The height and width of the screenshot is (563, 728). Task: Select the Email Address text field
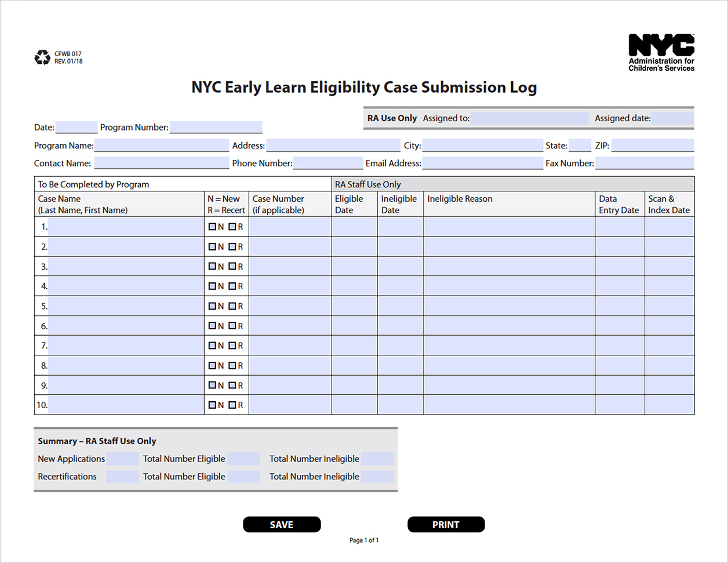pos(482,164)
